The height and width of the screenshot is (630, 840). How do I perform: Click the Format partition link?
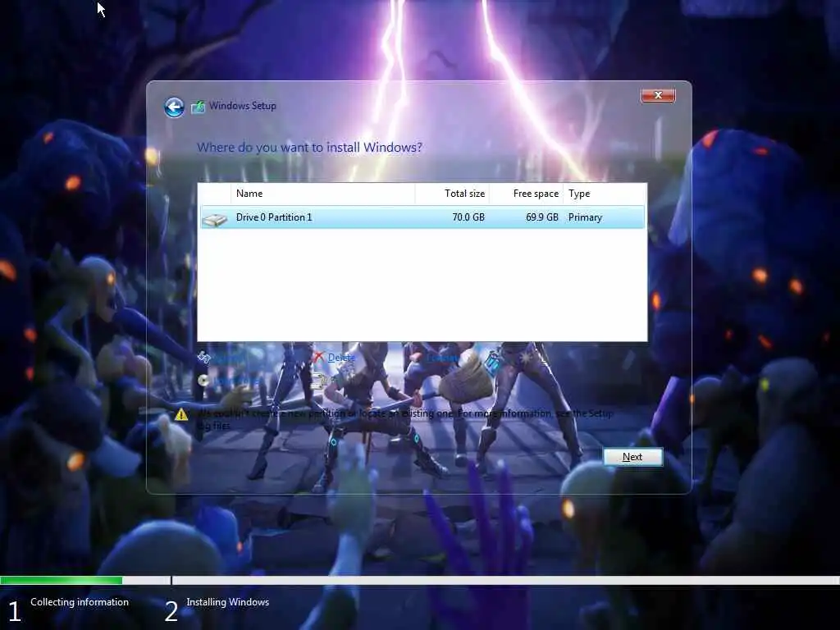click(442, 358)
